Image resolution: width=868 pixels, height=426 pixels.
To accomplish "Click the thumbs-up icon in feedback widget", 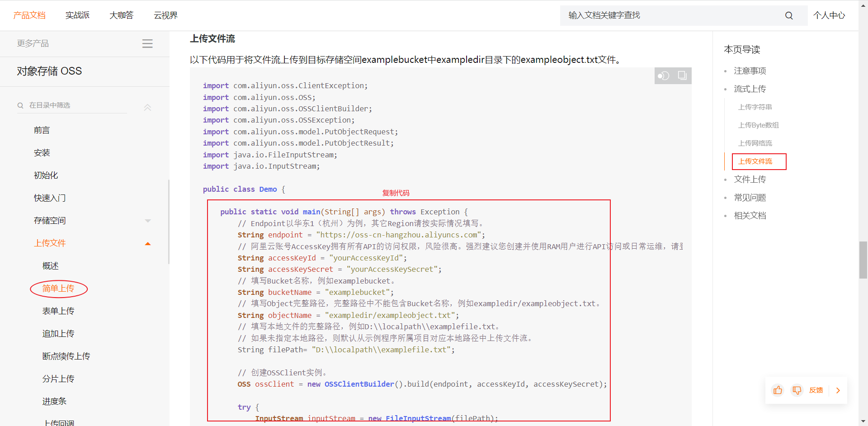I will [778, 390].
